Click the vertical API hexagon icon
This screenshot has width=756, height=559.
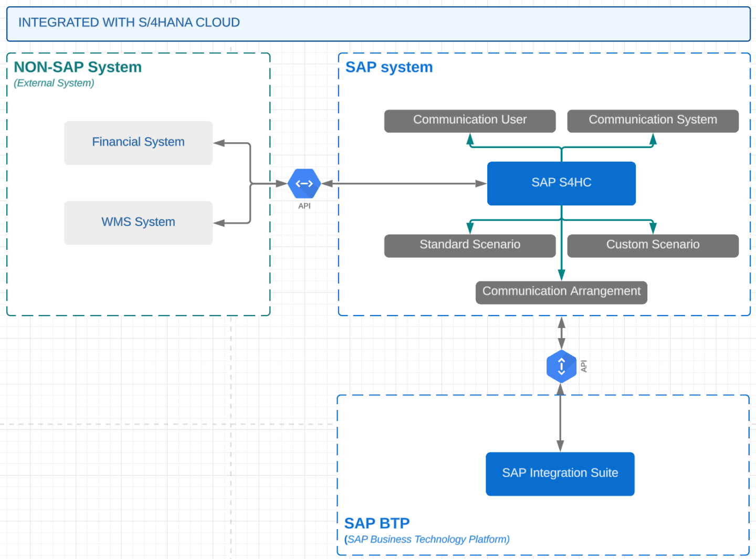pyautogui.click(x=561, y=366)
